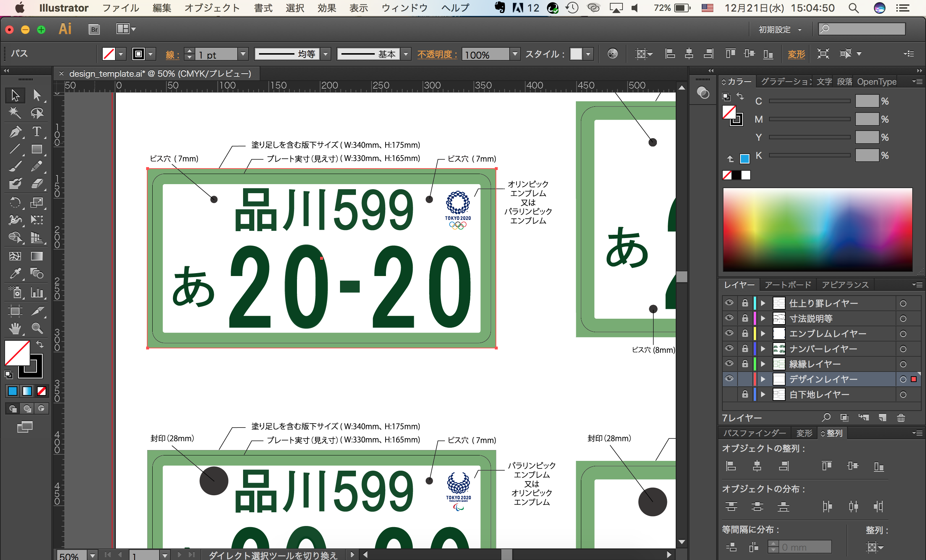Switch to the アートボード tab
This screenshot has height=560, width=926.
click(788, 284)
